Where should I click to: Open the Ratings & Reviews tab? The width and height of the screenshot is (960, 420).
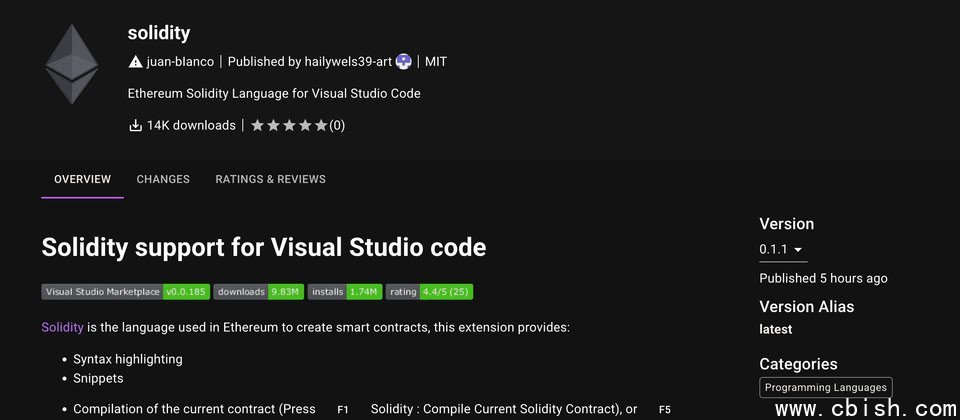tap(270, 180)
